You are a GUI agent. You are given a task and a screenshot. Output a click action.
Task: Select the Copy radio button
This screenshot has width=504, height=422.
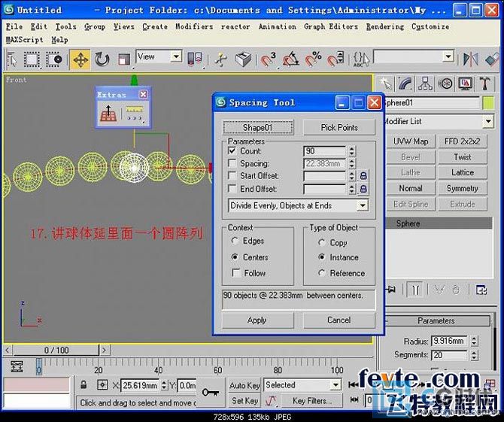coord(322,242)
